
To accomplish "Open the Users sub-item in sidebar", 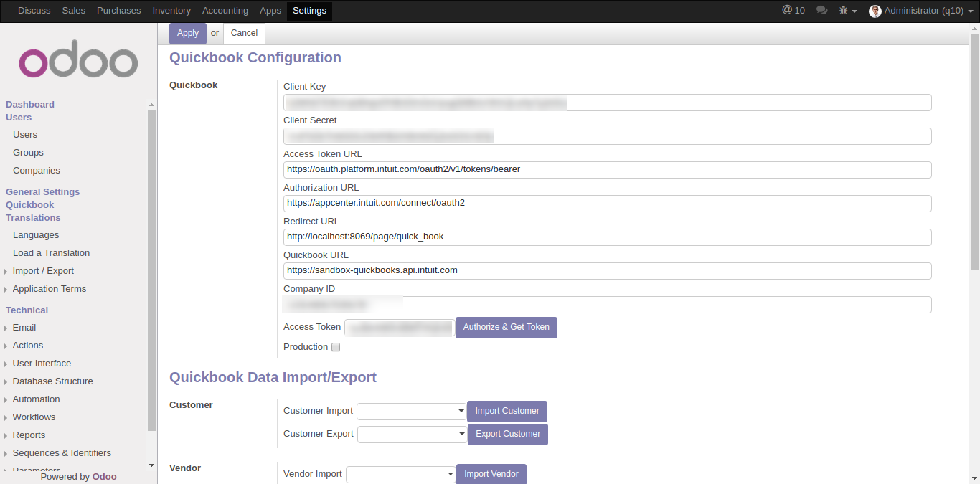I will 25,135.
